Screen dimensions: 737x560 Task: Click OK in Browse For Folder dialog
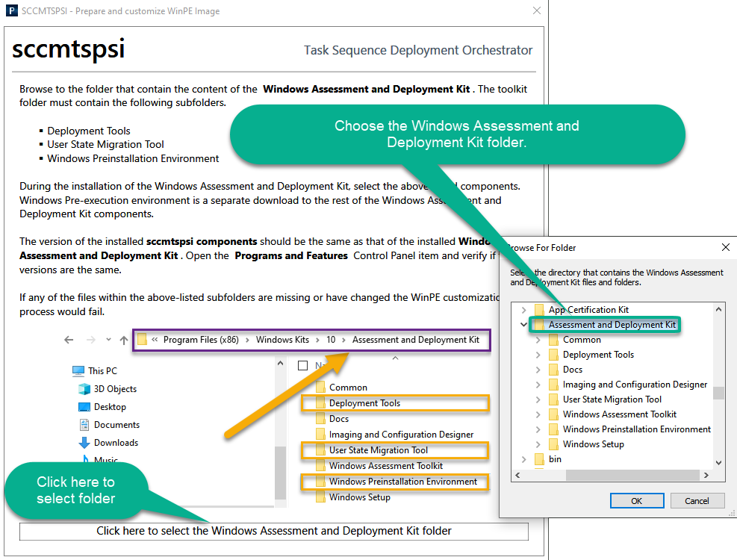tap(636, 500)
